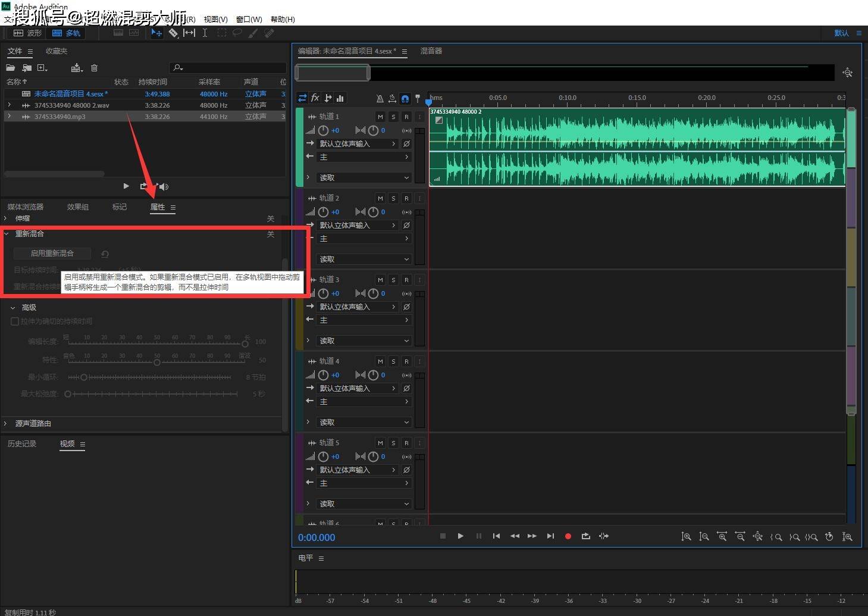Show the inputs/outputs view for tracks

pos(302,98)
